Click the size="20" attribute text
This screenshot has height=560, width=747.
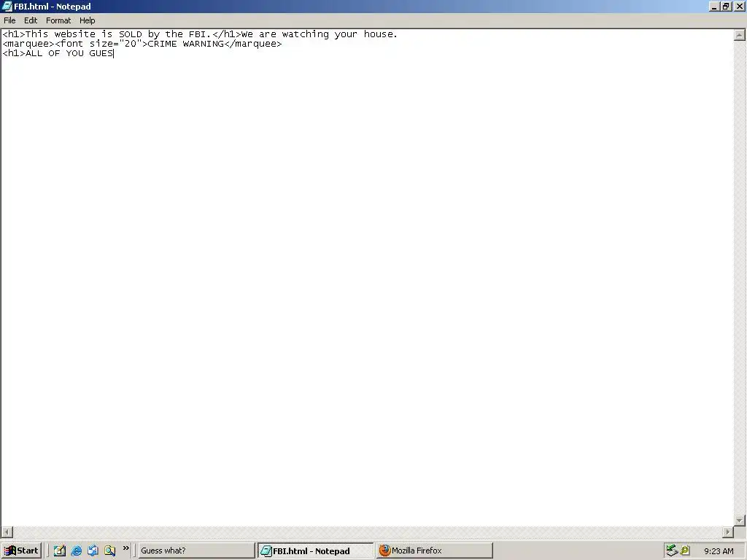(116, 44)
